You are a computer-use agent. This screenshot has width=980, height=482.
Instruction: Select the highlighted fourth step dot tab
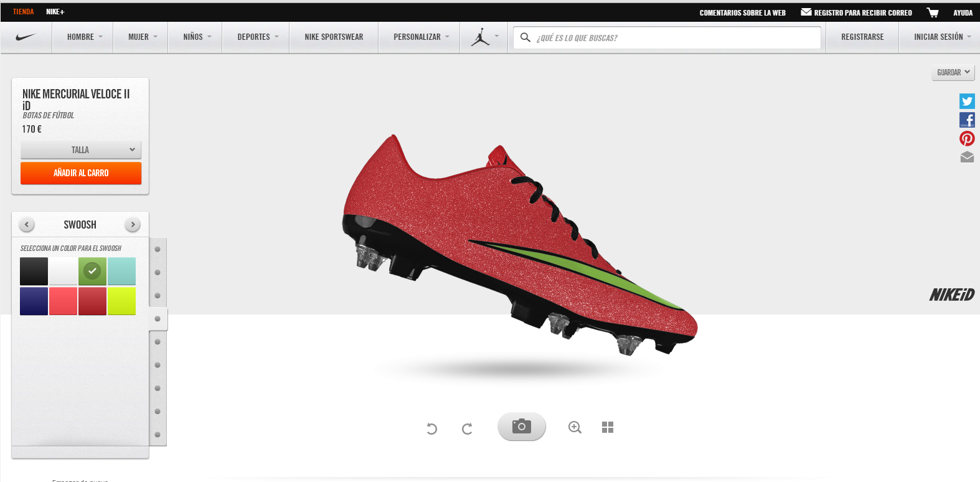tap(158, 319)
